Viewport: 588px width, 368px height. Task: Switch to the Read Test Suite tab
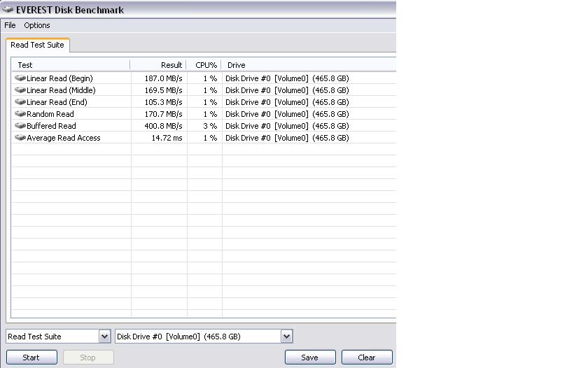(38, 45)
